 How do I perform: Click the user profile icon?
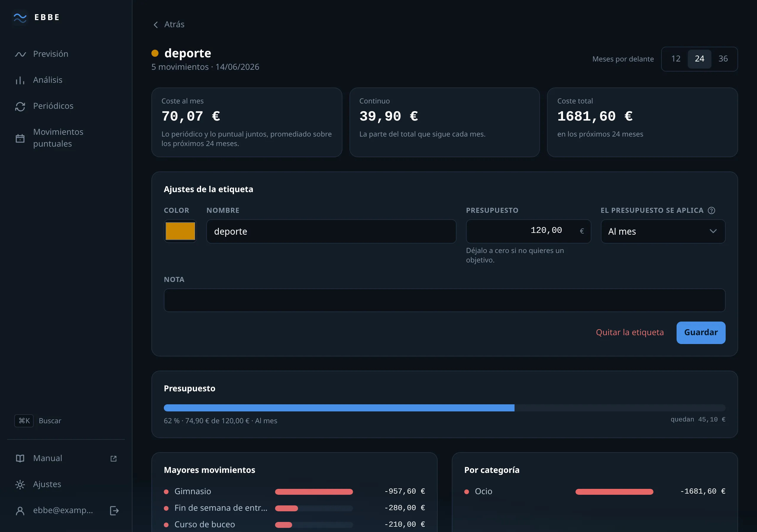click(20, 511)
